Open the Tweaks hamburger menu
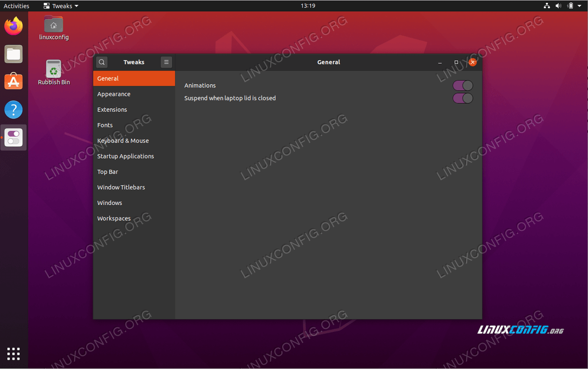This screenshot has width=588, height=369. 167,62
